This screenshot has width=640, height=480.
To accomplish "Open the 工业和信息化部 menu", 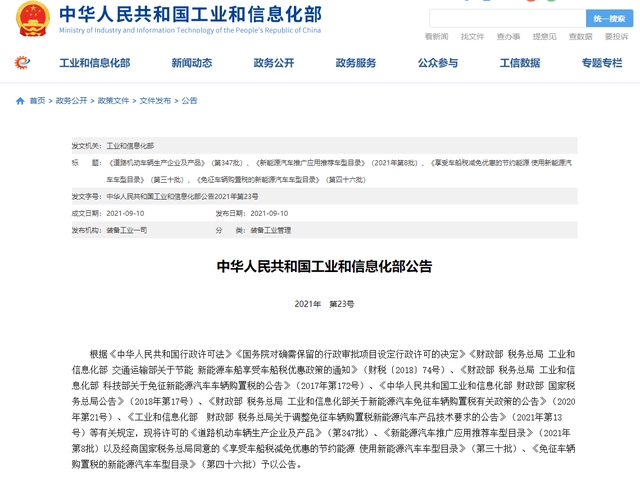I will point(95,63).
